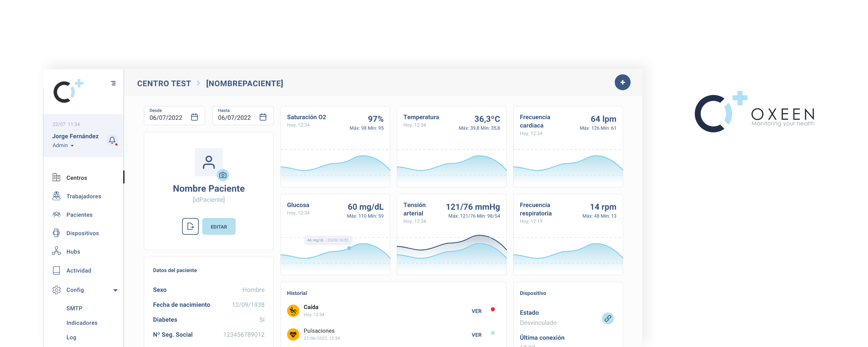Open Trabajadores in sidebar
The height and width of the screenshot is (347, 868).
84,196
